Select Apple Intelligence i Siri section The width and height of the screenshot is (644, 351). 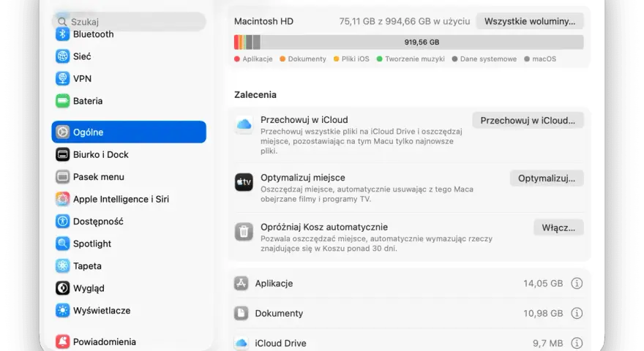point(129,199)
